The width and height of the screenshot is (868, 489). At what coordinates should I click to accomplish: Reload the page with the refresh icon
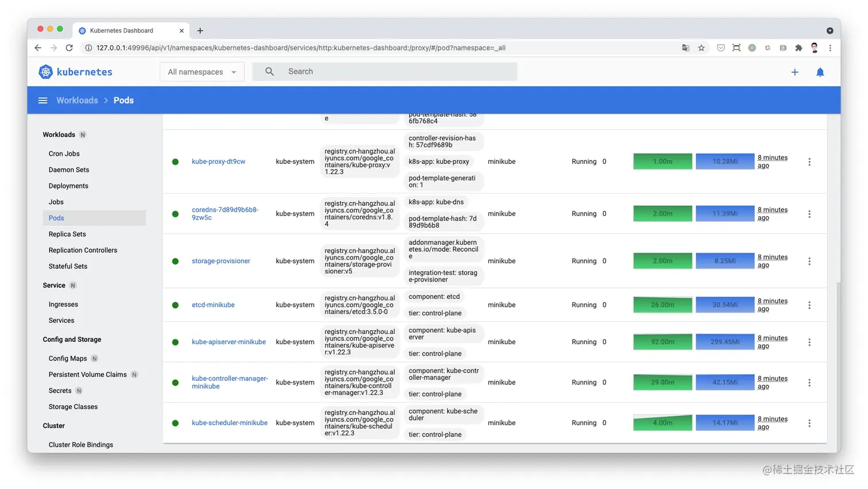pos(69,48)
